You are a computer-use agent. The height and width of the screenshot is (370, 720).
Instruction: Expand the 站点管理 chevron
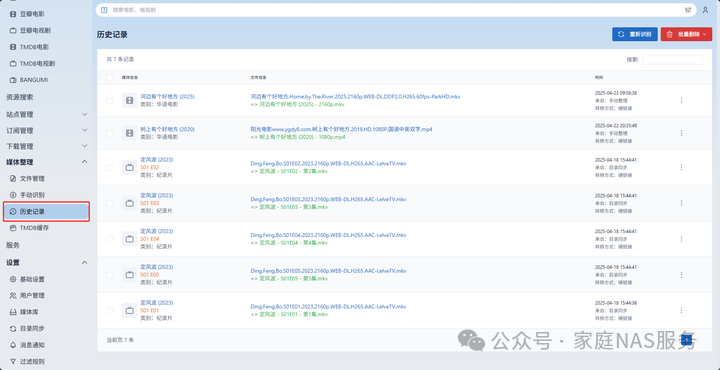pos(84,114)
